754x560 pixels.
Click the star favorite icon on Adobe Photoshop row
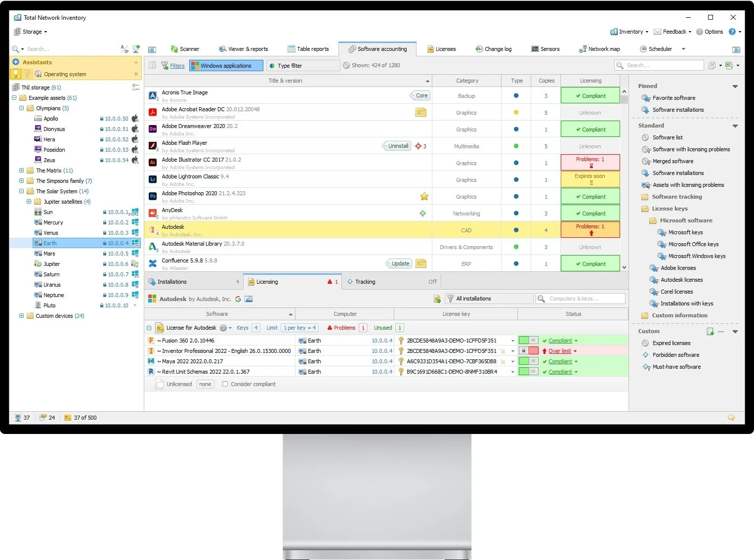(x=424, y=196)
